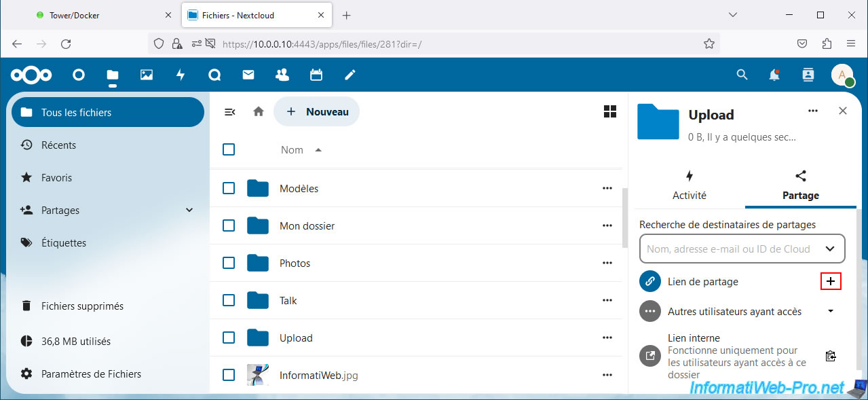The height and width of the screenshot is (400, 868).
Task: Open the share recipients dropdown arrow
Action: coord(830,249)
